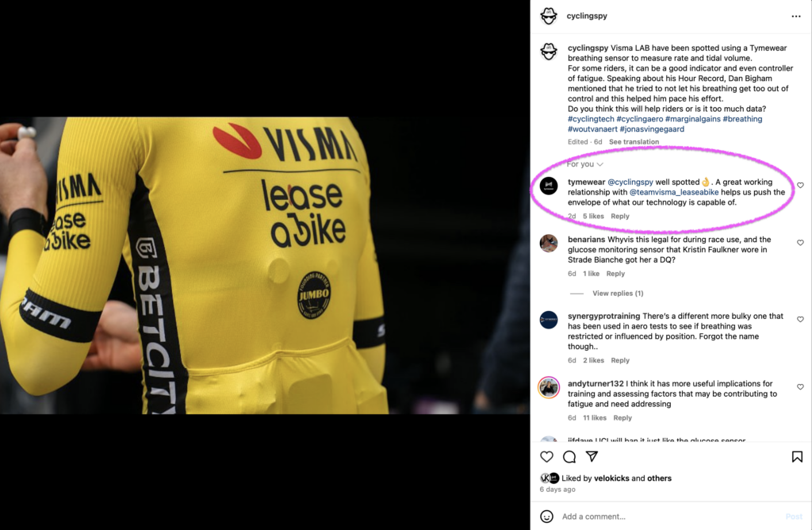The image size is (812, 530).
Task: Share the post via paper plane icon
Action: (592, 456)
